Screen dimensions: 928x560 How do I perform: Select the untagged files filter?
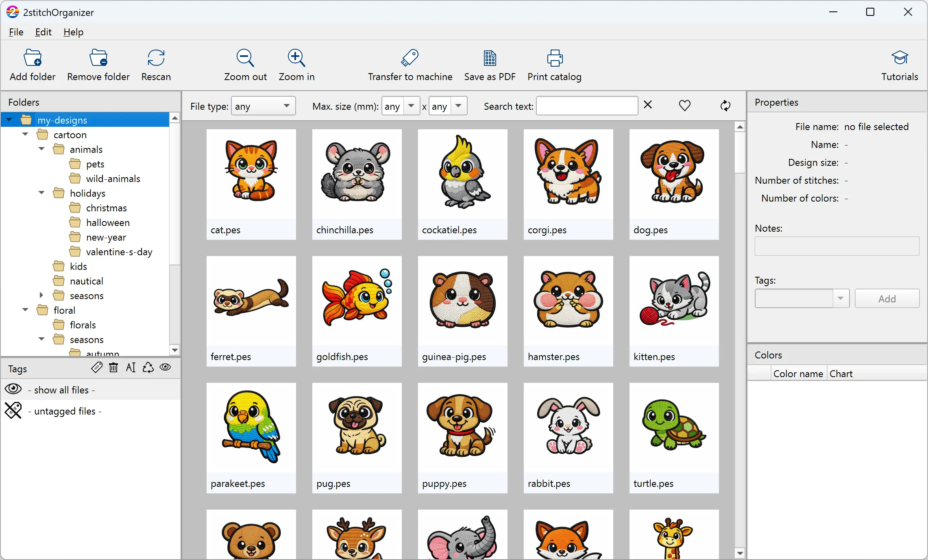coord(91,411)
